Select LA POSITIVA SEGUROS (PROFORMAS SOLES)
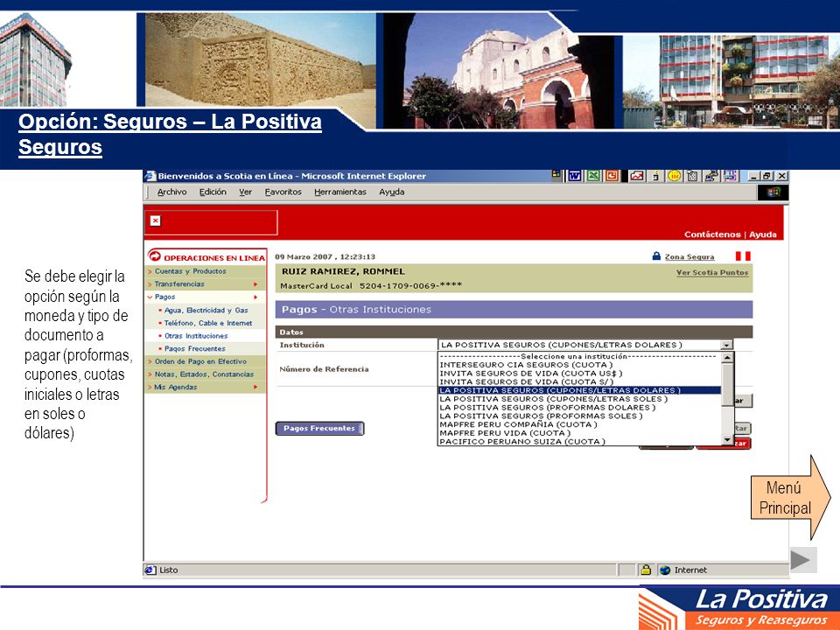The width and height of the screenshot is (840, 630). (579, 416)
